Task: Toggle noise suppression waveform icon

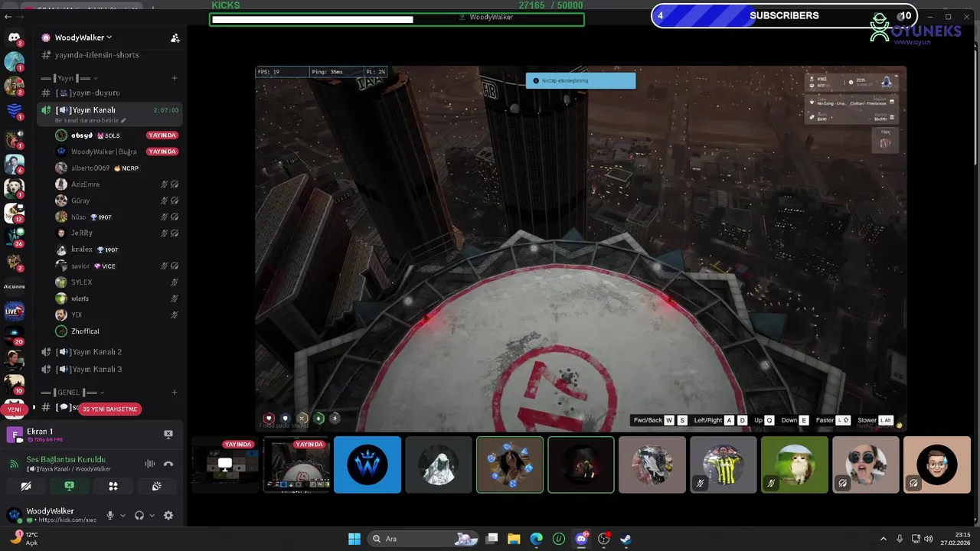Action: click(x=150, y=464)
